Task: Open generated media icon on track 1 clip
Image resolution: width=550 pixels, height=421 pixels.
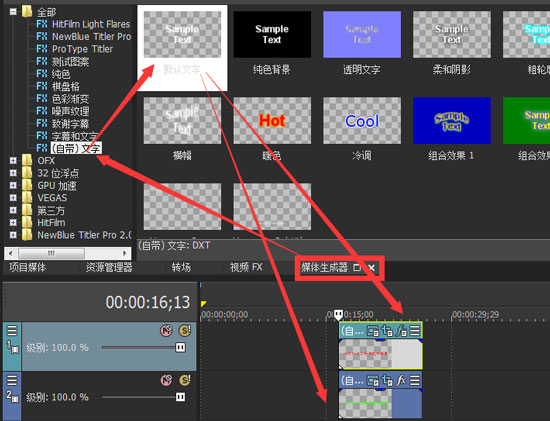Action: pos(373,330)
